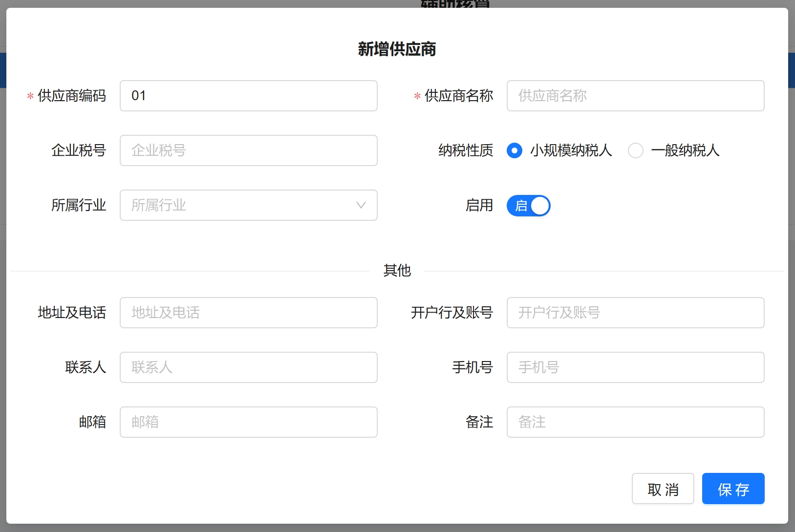Viewport: 795px width, 532px height.
Task: Toggle the 启用 switch off
Action: click(x=529, y=206)
